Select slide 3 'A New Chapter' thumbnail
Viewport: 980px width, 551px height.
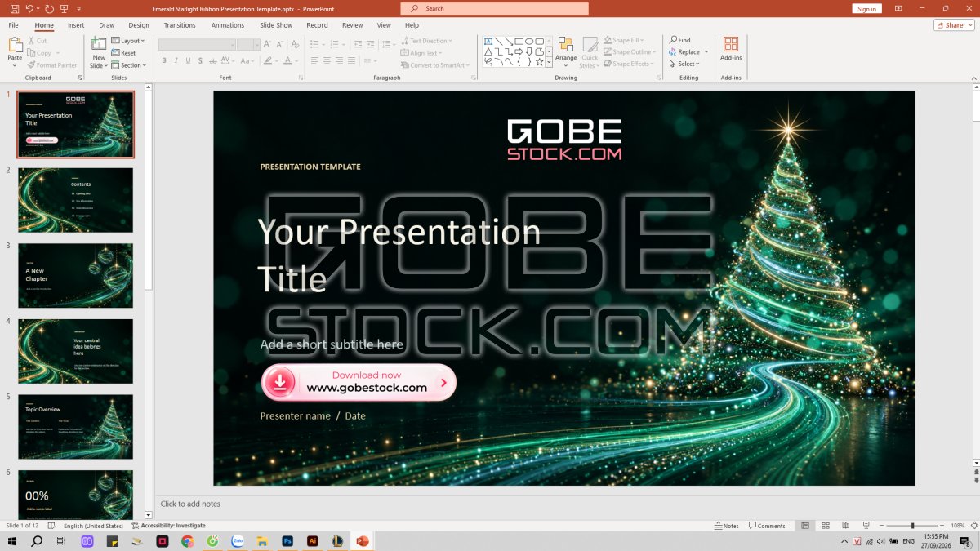[x=75, y=275]
